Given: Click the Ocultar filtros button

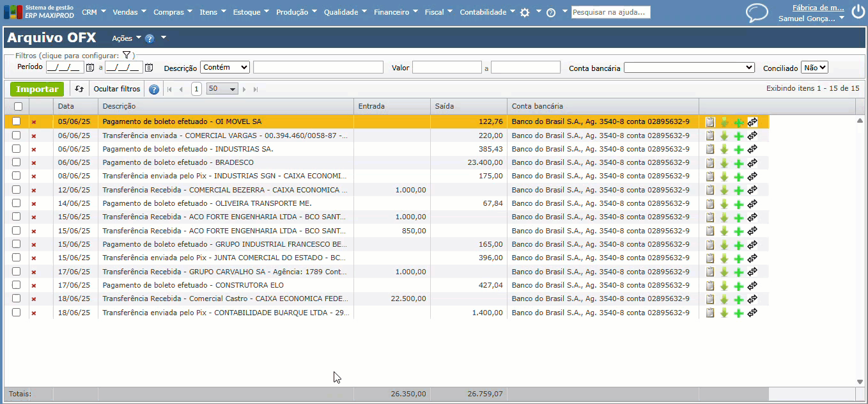Looking at the screenshot, I should point(117,89).
